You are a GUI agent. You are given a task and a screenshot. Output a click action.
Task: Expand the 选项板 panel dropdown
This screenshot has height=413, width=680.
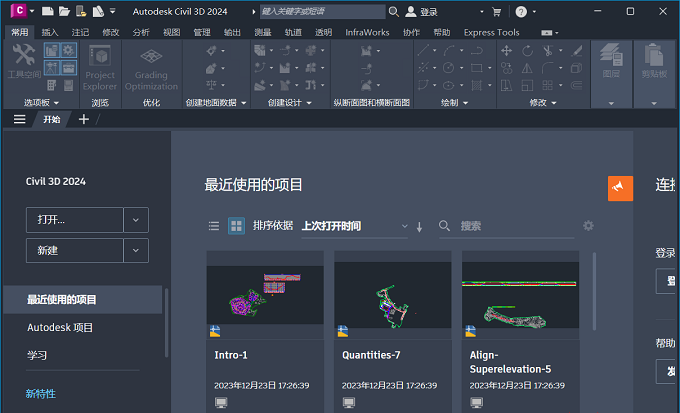tap(56, 103)
